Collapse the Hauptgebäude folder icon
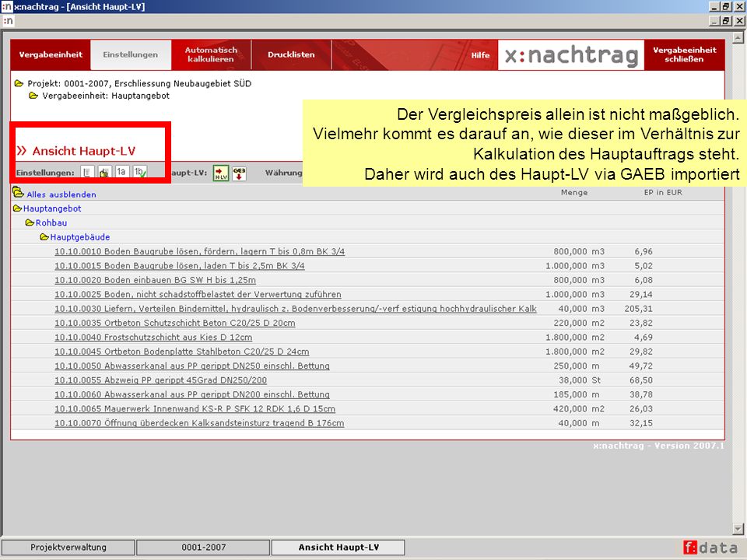This screenshot has height=560, width=747. coord(44,237)
